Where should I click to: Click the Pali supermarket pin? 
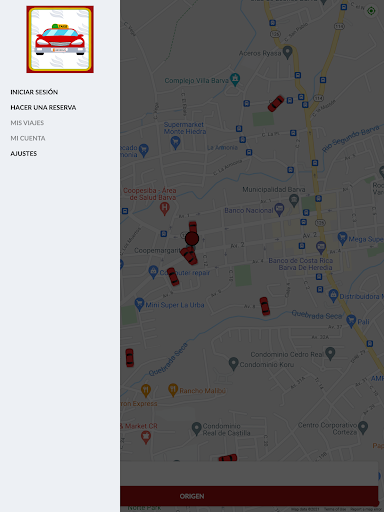pos(351,321)
